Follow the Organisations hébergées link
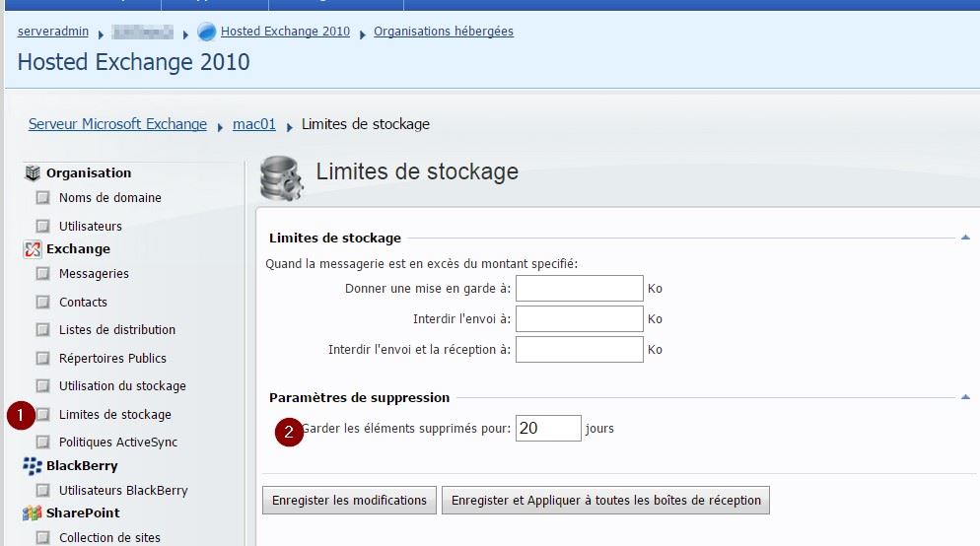 click(444, 32)
